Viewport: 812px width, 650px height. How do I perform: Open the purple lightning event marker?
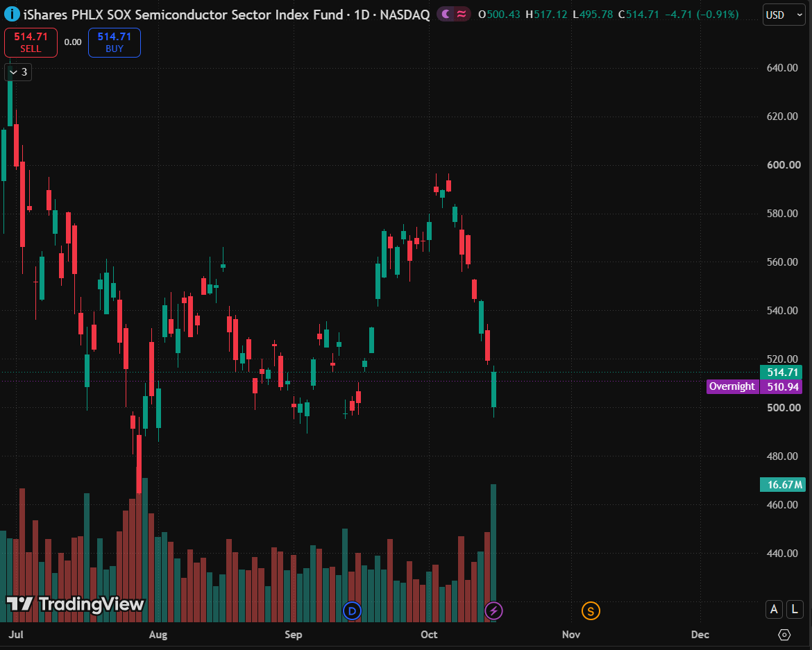493,611
